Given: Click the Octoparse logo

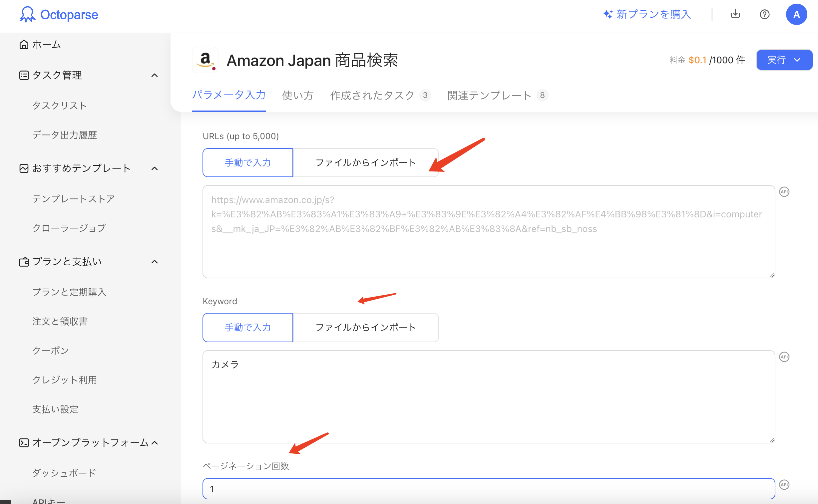Looking at the screenshot, I should pyautogui.click(x=59, y=15).
